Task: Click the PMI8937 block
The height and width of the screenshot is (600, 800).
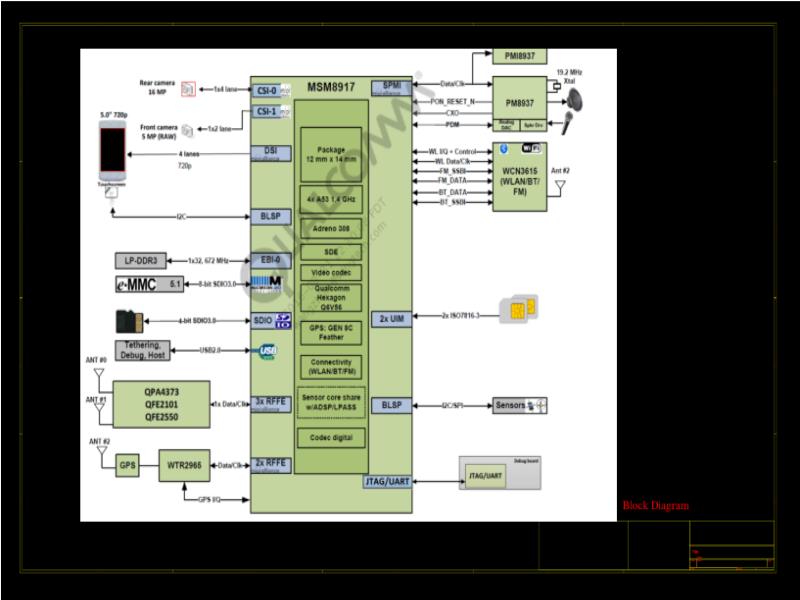Action: point(519,56)
